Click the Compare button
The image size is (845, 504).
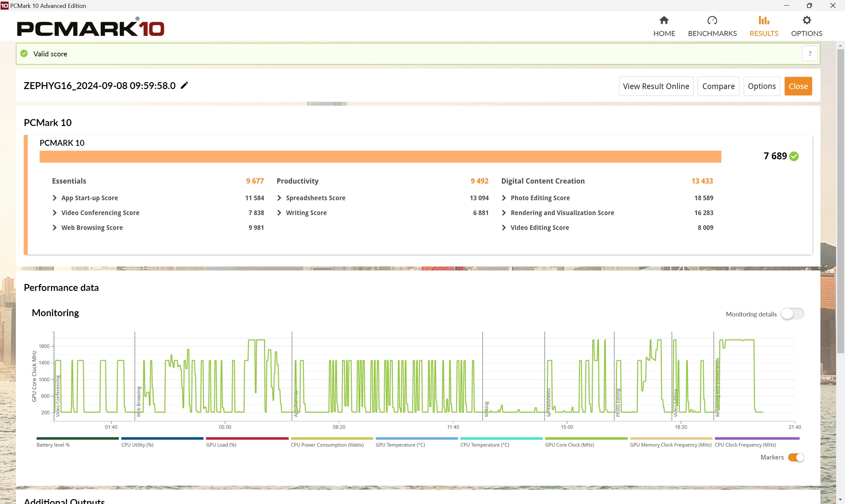718,86
